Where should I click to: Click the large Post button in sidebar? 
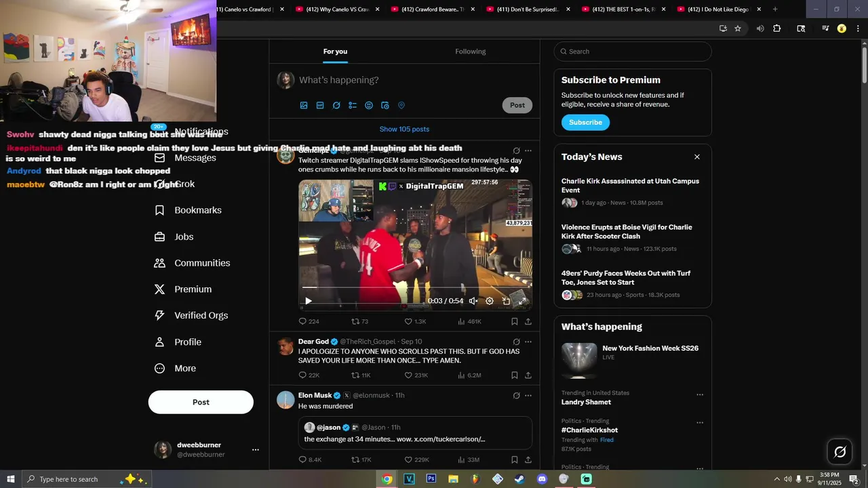pyautogui.click(x=201, y=402)
